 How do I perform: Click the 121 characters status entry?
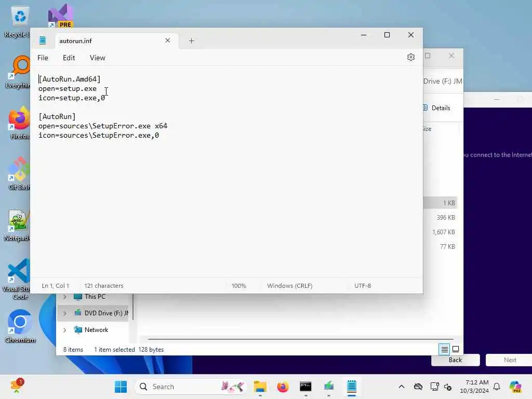[104, 286]
